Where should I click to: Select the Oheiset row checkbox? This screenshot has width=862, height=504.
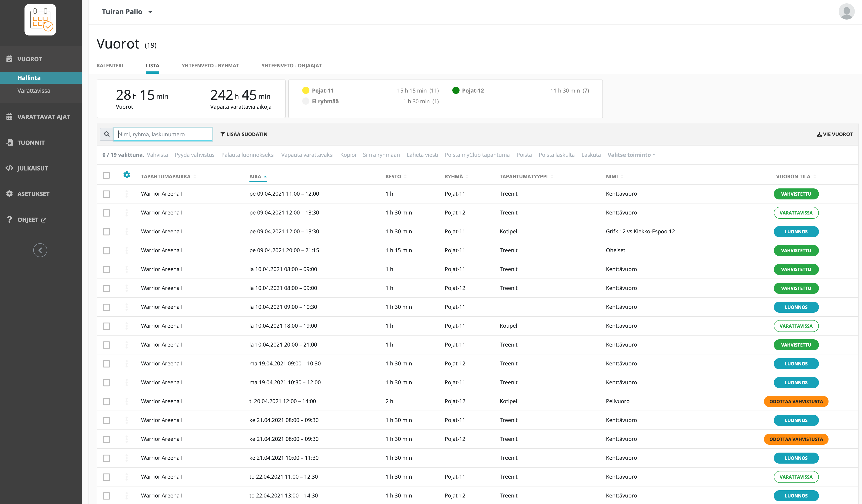(x=106, y=251)
